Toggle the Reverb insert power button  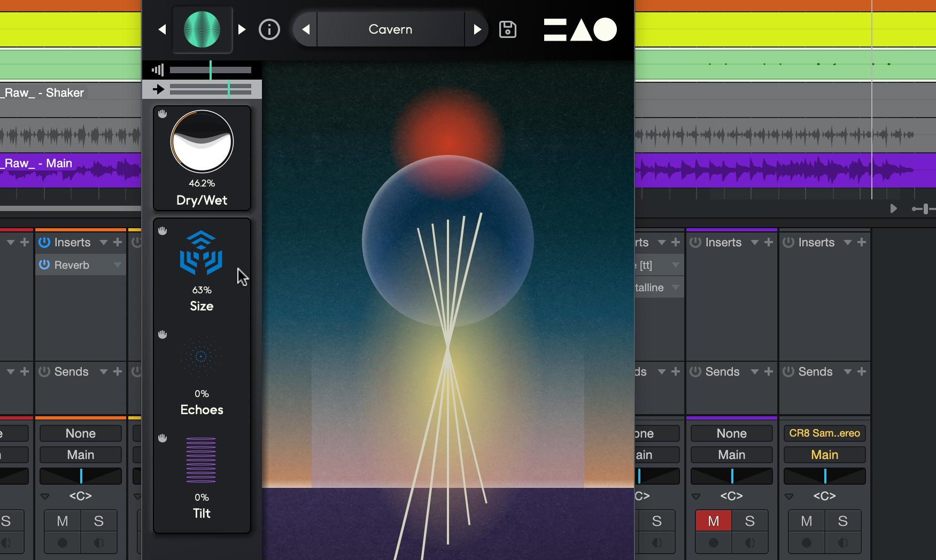coord(44,265)
